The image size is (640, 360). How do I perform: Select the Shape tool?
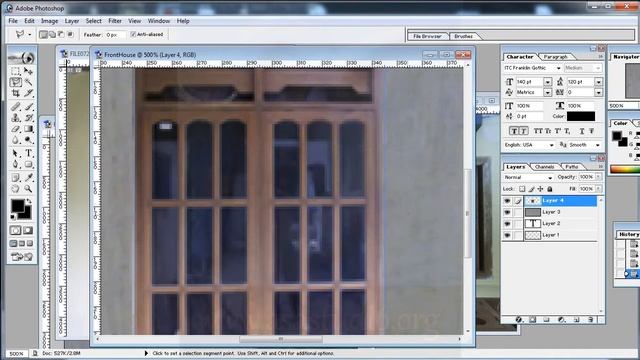28,164
